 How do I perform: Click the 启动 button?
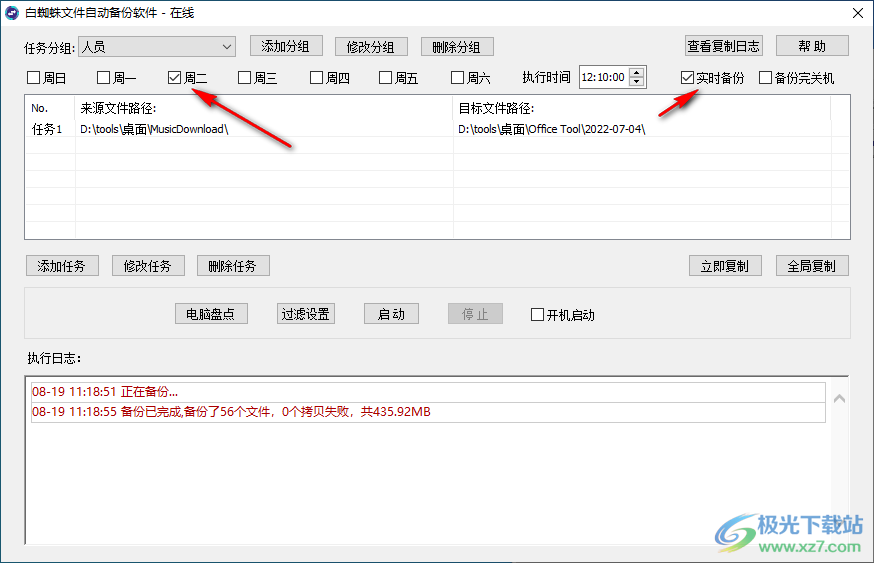click(x=391, y=314)
